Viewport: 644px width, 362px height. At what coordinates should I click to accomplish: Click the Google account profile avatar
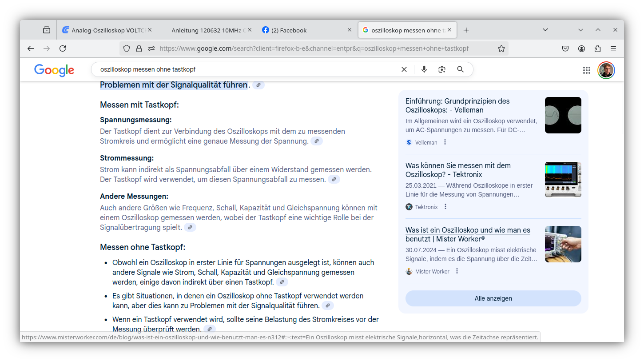point(606,70)
